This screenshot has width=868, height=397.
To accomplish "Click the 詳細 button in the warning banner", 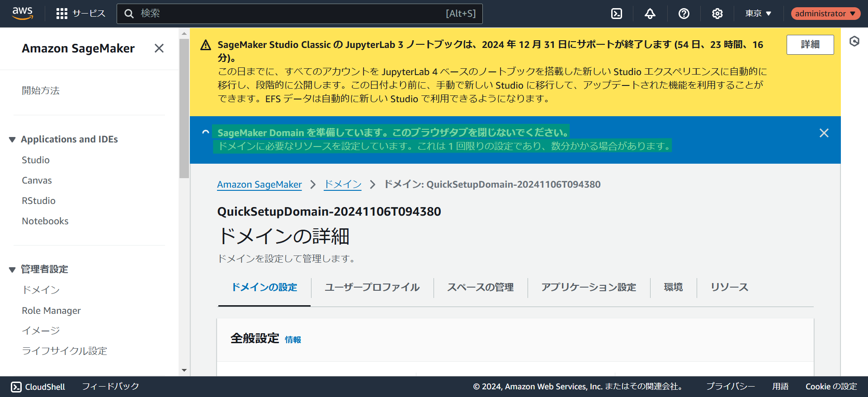I will click(x=810, y=45).
